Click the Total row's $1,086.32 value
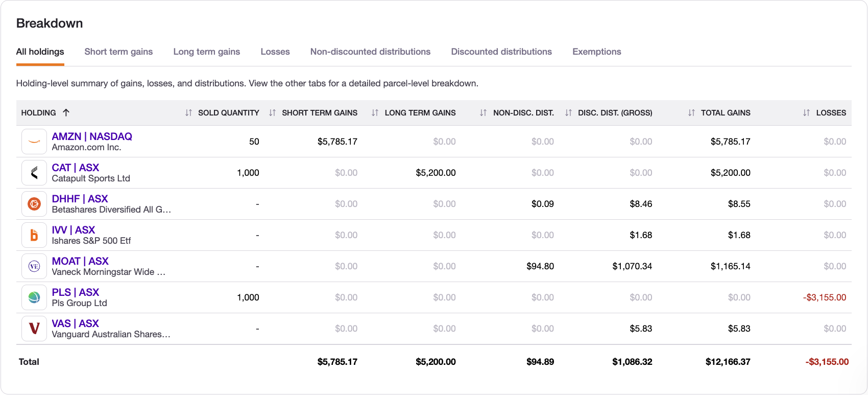This screenshot has height=395, width=868. 632,362
